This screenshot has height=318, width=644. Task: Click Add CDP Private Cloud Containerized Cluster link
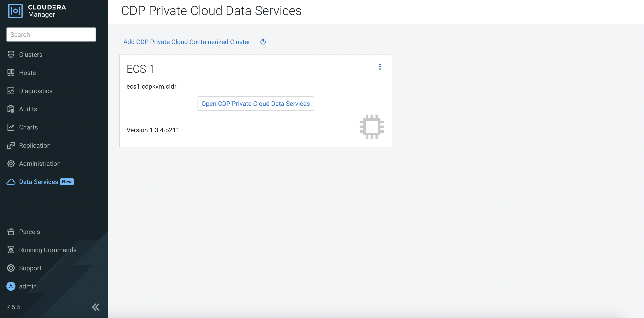pyautogui.click(x=187, y=42)
